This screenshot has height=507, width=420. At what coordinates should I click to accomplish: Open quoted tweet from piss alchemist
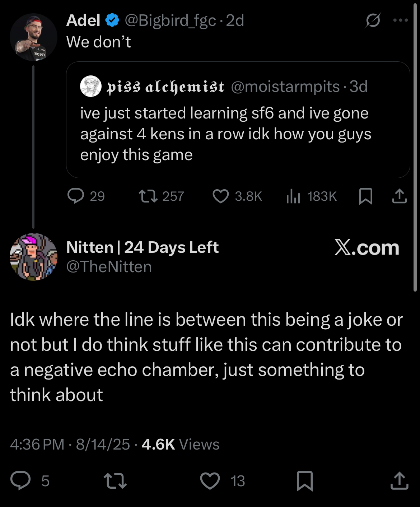pos(238,134)
